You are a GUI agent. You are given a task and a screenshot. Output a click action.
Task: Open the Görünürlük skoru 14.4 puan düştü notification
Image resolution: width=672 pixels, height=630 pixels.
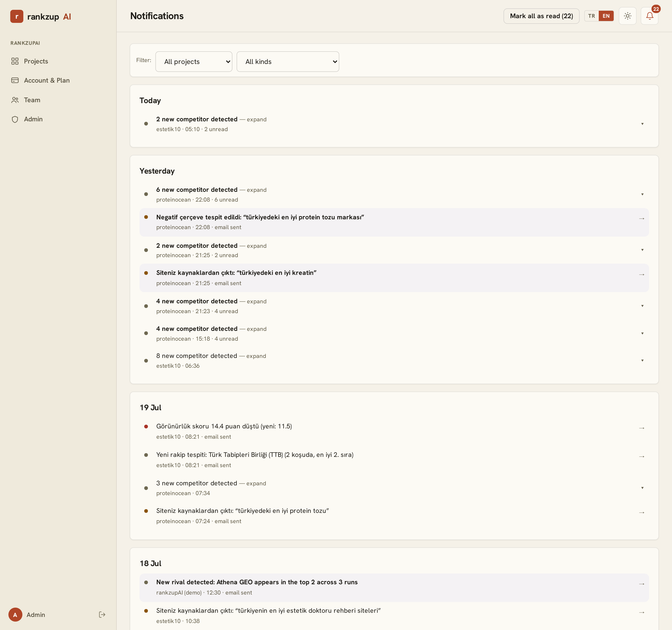click(394, 431)
